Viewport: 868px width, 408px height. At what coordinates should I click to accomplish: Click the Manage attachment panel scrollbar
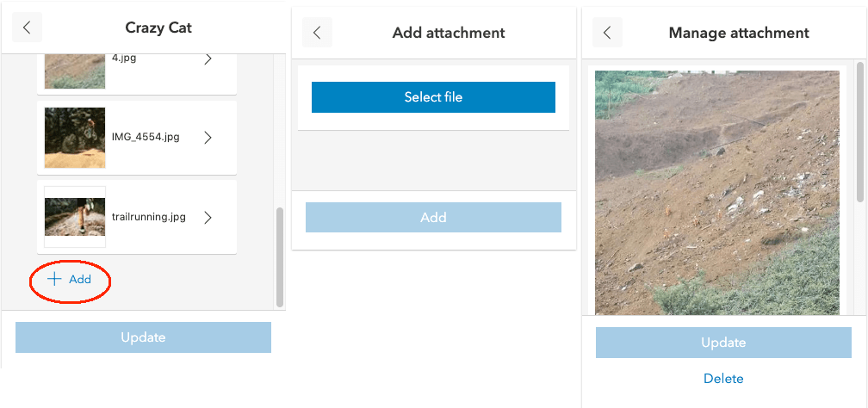coord(860,132)
